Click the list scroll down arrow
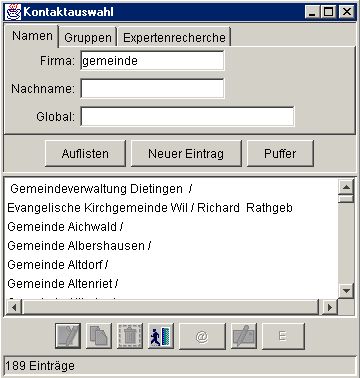Screen dimensions: 360x378 [346, 291]
